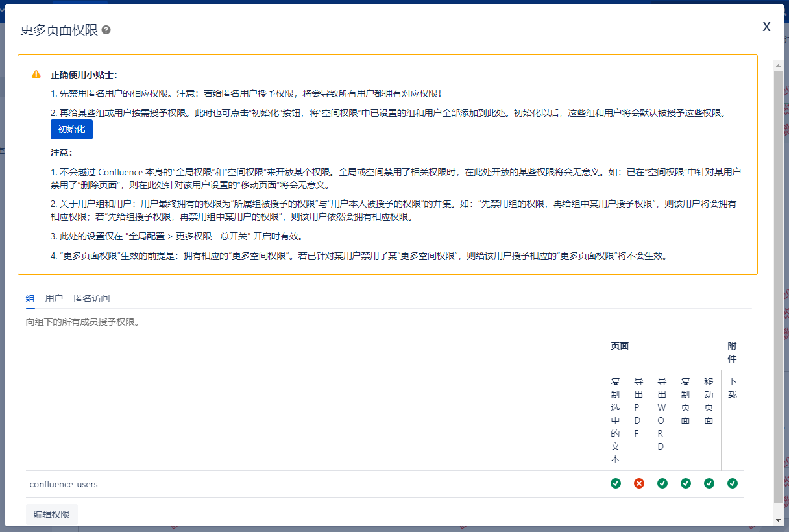Switch to the 匿名访问 tab
The height and width of the screenshot is (532, 789).
pyautogui.click(x=91, y=298)
